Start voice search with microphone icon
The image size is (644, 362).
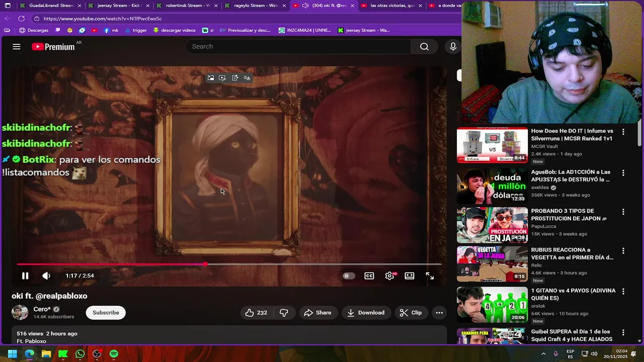453,46
